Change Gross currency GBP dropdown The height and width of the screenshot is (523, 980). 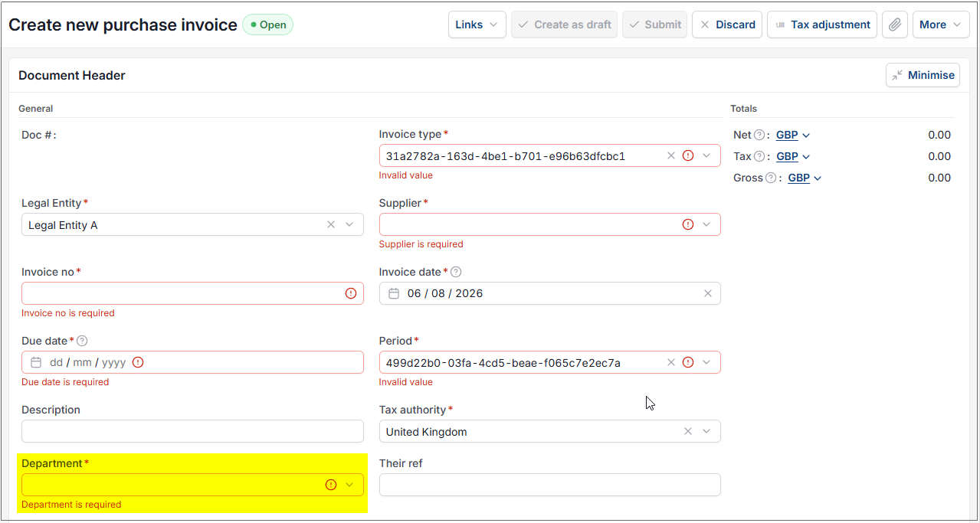805,178
